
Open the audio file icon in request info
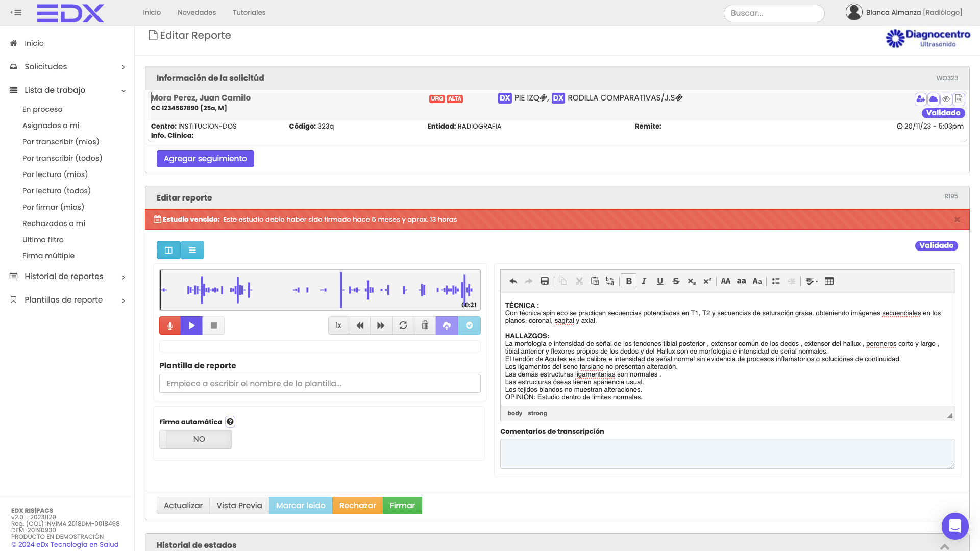click(959, 99)
